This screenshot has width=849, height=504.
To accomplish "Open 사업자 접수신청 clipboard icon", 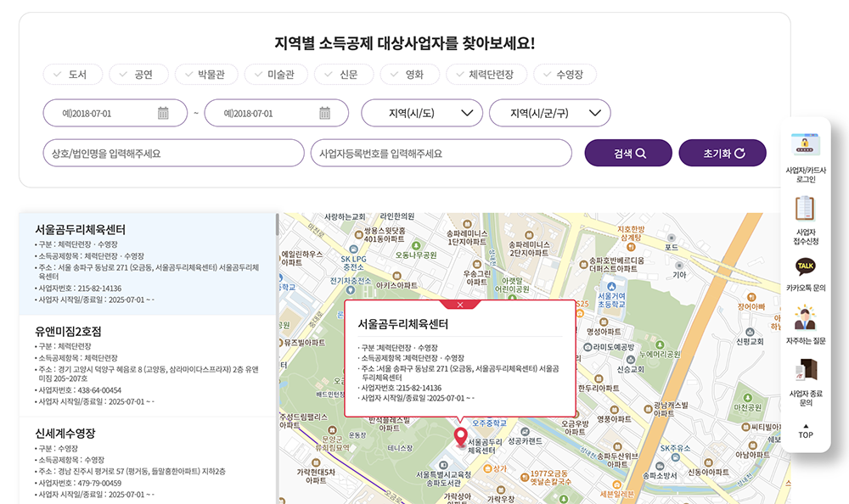I will (x=805, y=209).
